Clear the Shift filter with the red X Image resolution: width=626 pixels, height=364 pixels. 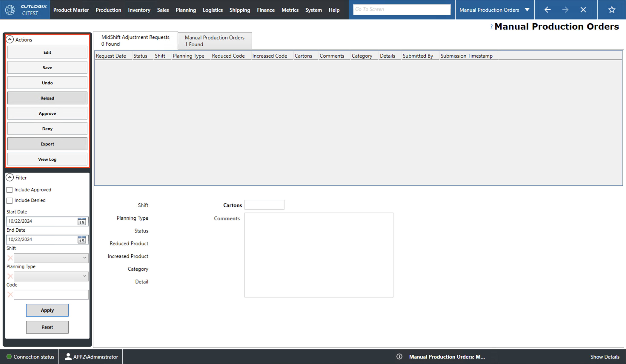coord(10,258)
